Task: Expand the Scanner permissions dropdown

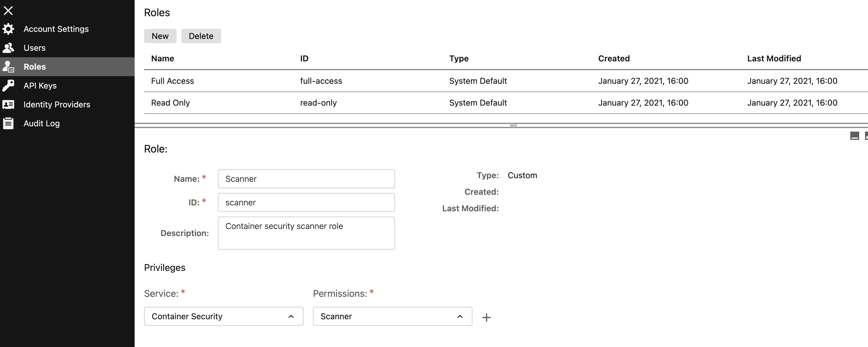Action: pos(460,316)
